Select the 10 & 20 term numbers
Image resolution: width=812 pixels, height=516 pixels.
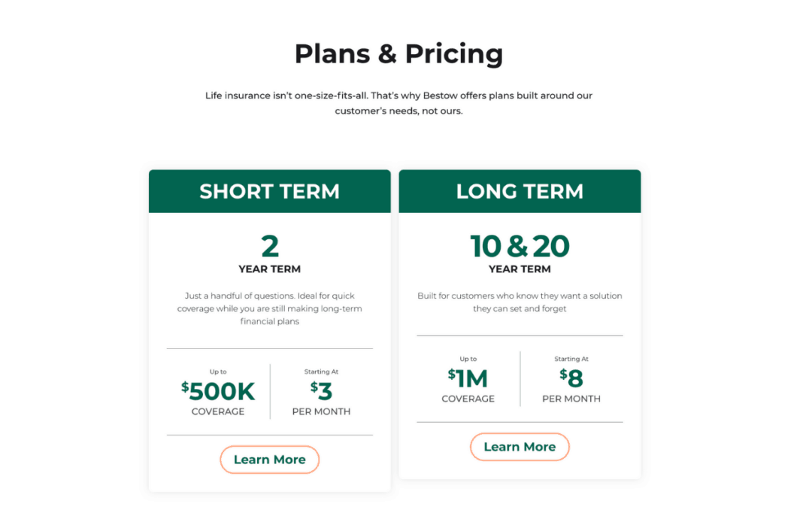pyautogui.click(x=520, y=245)
